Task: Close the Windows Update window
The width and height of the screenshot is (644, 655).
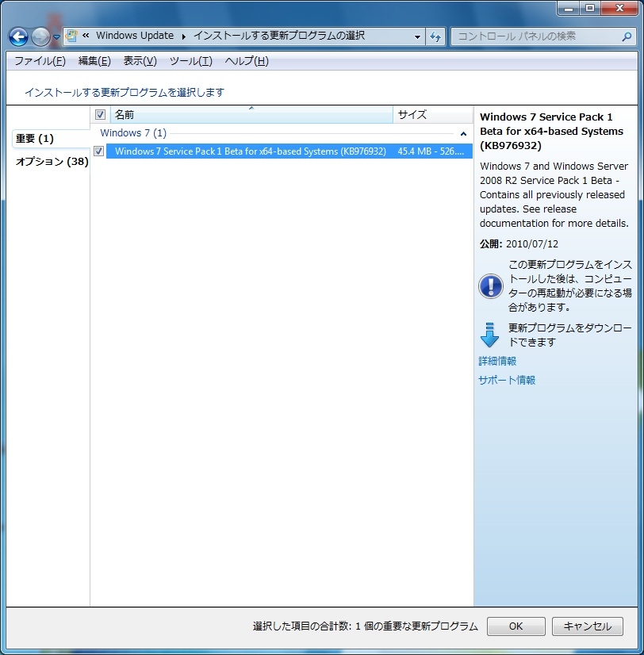Action: click(619, 8)
